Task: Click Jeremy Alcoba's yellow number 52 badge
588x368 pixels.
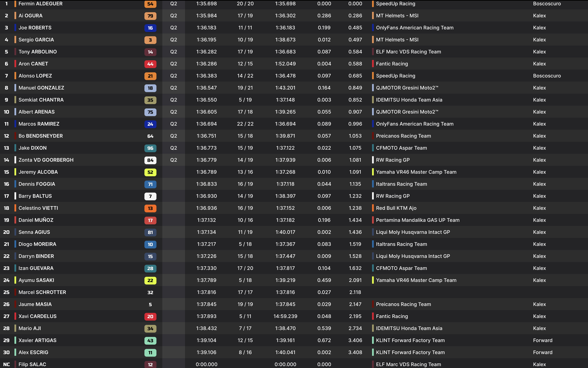Action: pos(150,172)
